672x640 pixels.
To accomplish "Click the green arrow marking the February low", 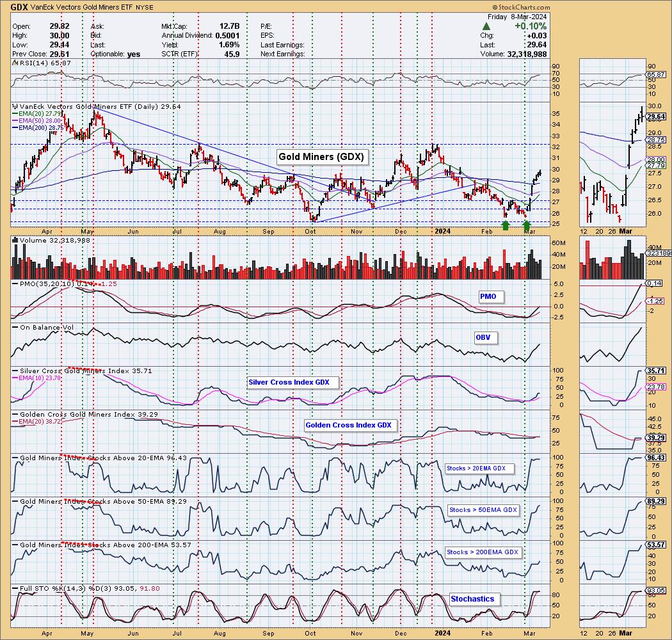I will (506, 225).
